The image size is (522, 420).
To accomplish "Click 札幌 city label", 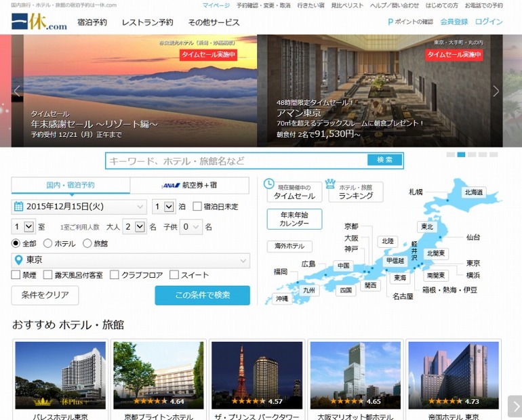I will coord(416,192).
